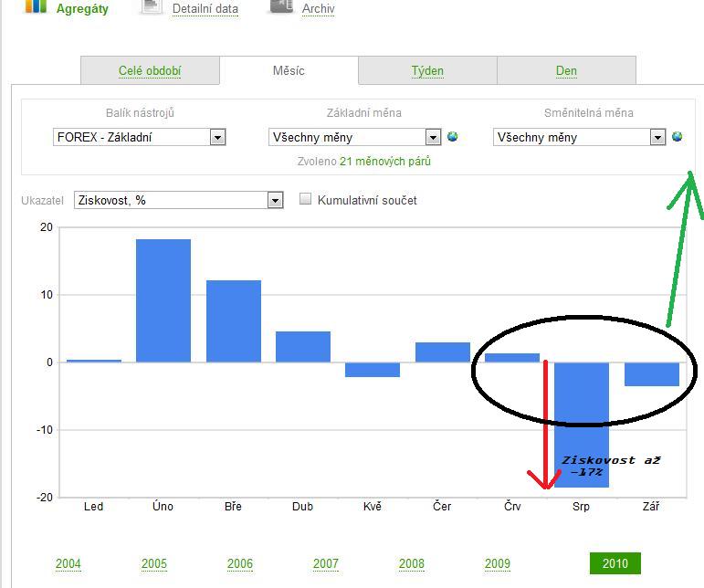
Task: Select year 2005
Action: pos(154,563)
